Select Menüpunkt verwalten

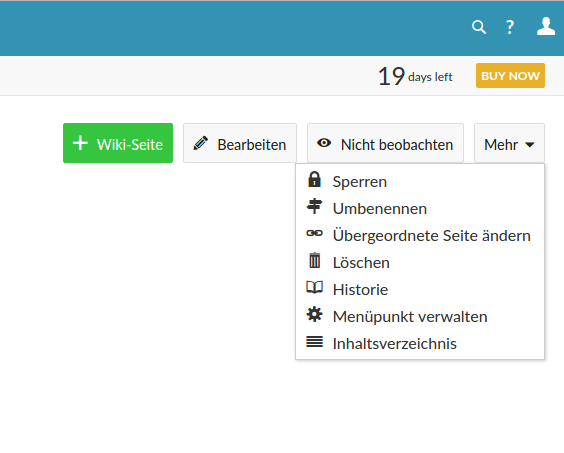(x=420, y=316)
